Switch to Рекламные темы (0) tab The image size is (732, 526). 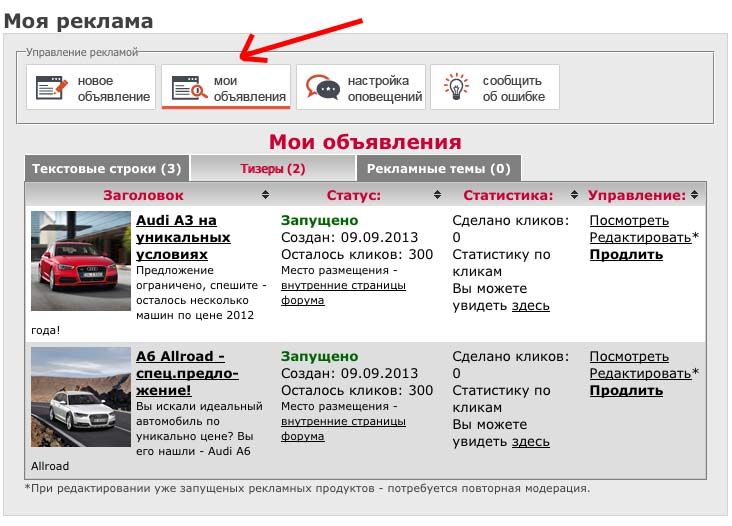438,168
